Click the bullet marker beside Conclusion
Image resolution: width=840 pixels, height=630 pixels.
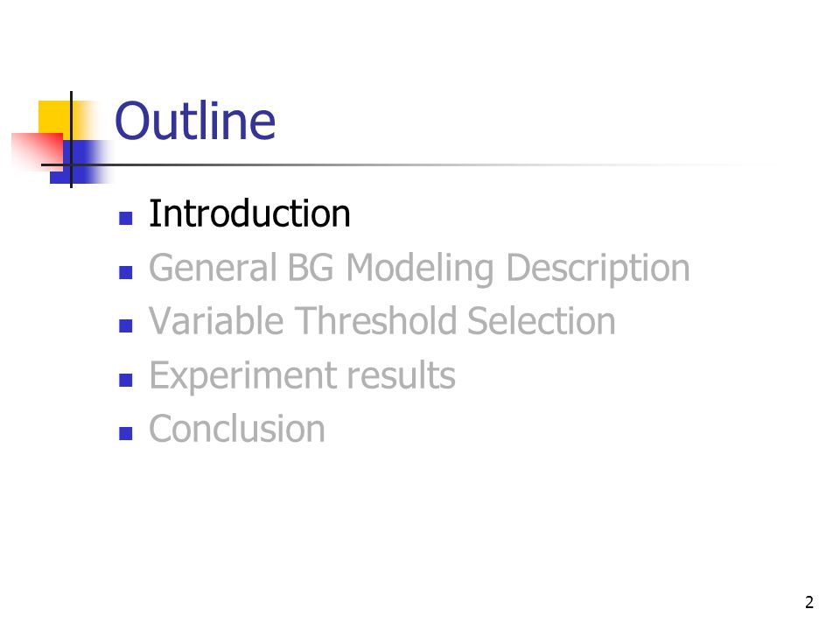[x=125, y=433]
